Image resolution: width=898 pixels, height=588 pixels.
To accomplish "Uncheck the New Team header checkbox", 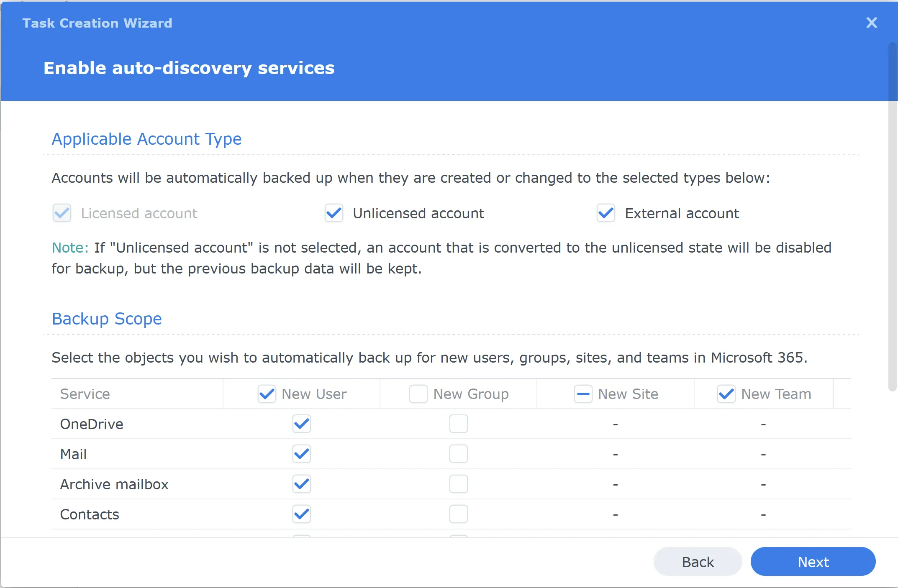I will [726, 394].
